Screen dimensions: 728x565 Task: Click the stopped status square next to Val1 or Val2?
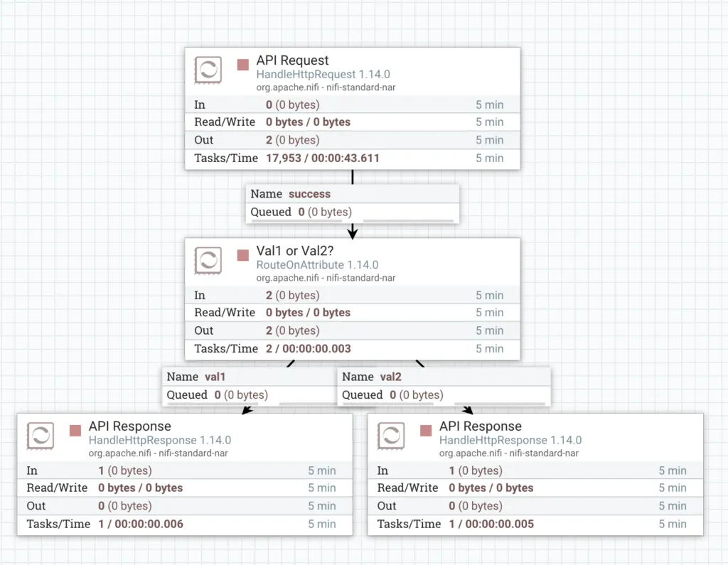tap(243, 255)
